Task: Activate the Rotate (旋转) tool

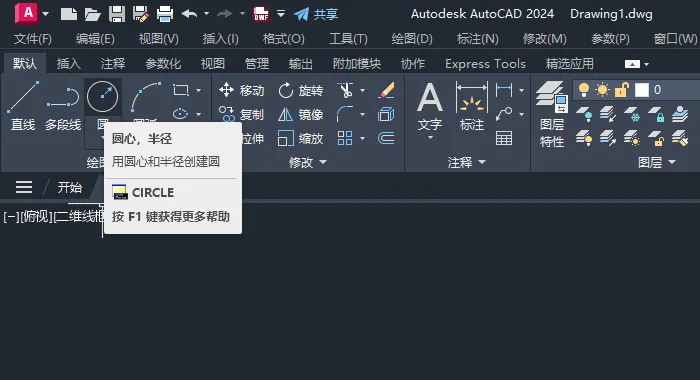Action: point(300,90)
